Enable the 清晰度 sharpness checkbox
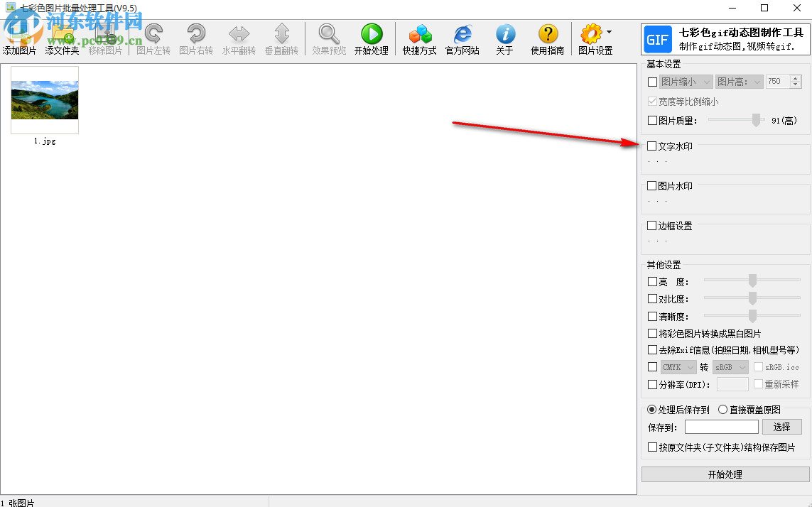Viewport: 812px width, 507px height. 652,317
